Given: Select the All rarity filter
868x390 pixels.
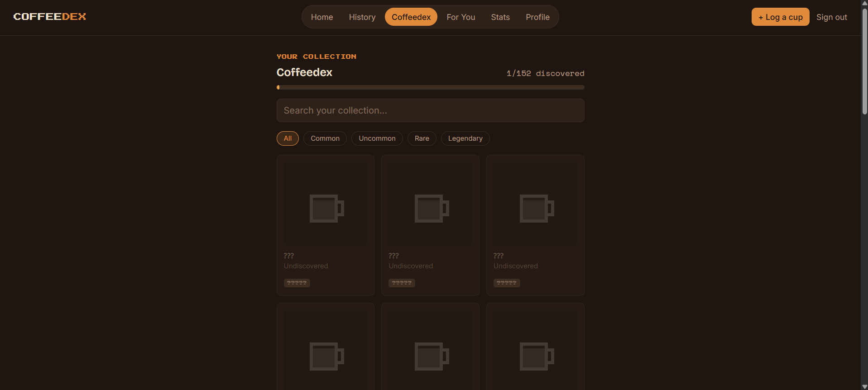Looking at the screenshot, I should coord(288,138).
